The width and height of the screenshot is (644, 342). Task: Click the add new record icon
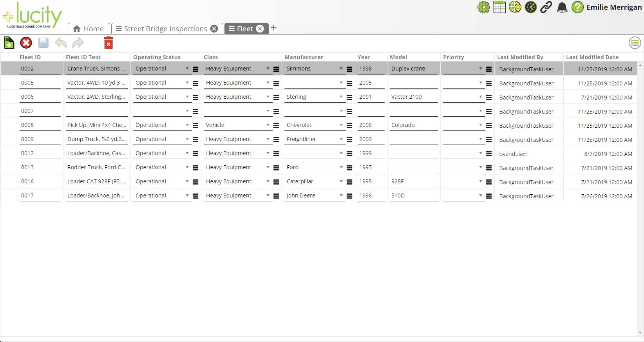tap(9, 43)
